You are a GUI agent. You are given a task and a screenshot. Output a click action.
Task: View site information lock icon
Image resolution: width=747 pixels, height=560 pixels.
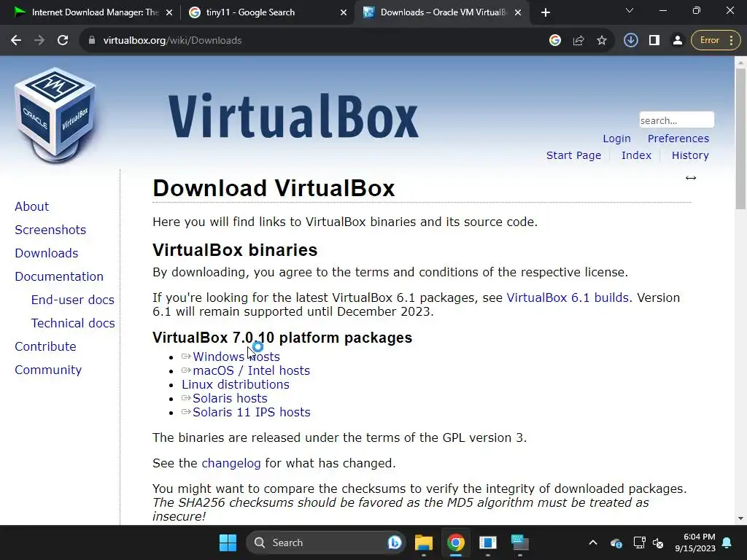(x=92, y=41)
